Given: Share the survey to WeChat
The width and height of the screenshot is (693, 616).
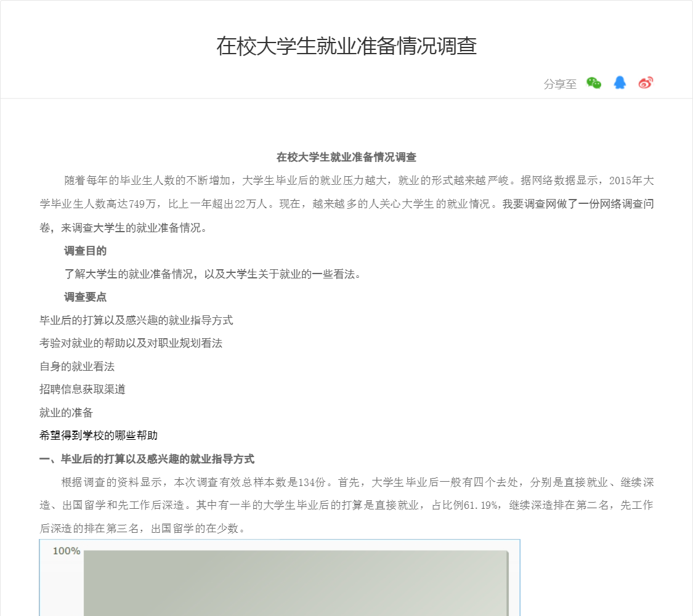Looking at the screenshot, I should pyautogui.click(x=594, y=83).
